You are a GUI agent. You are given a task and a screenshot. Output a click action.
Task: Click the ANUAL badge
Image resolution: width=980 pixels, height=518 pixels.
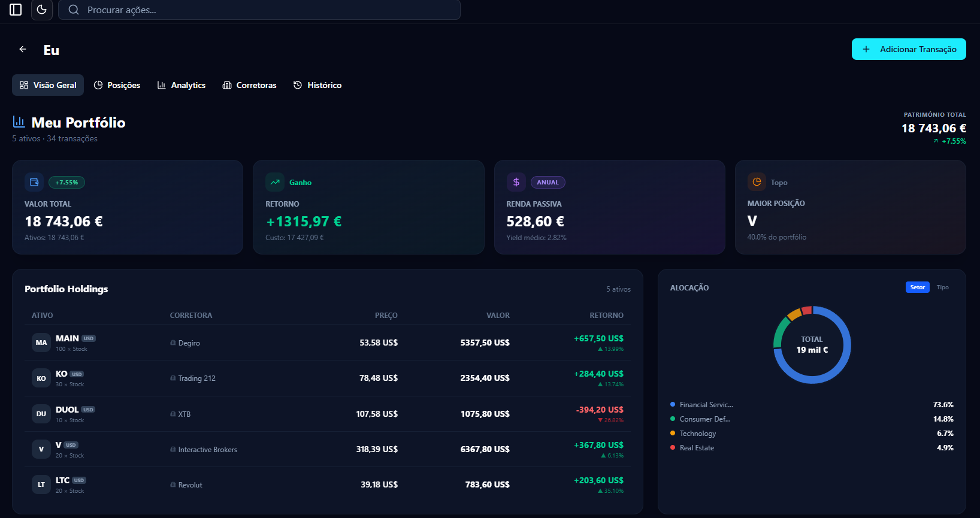tap(548, 183)
